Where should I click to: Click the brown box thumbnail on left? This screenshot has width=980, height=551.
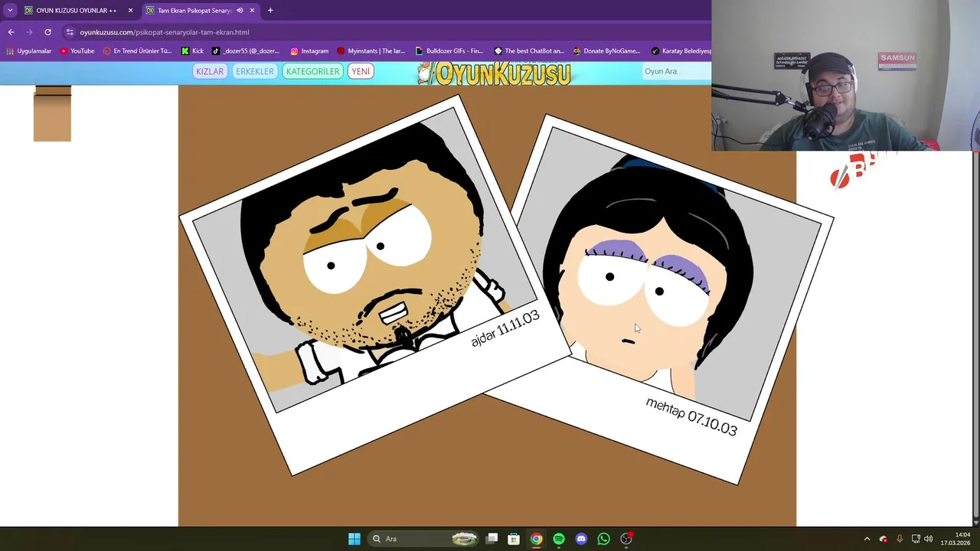[52, 113]
